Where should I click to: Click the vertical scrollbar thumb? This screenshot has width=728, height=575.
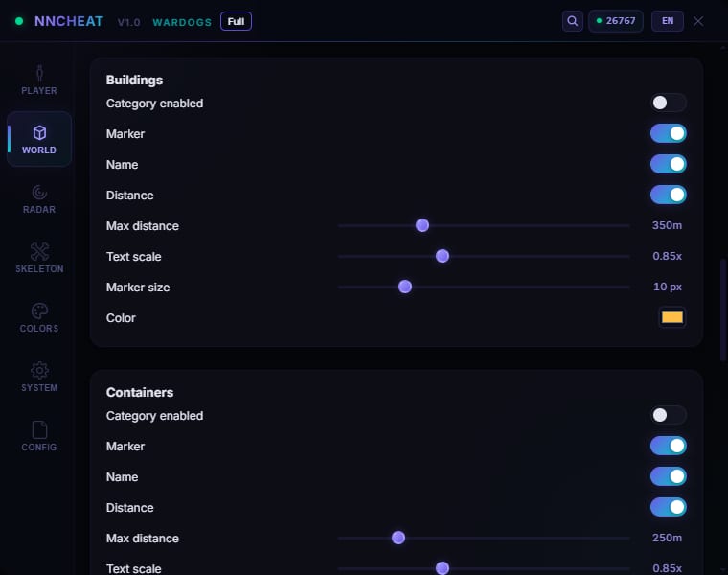tap(723, 310)
